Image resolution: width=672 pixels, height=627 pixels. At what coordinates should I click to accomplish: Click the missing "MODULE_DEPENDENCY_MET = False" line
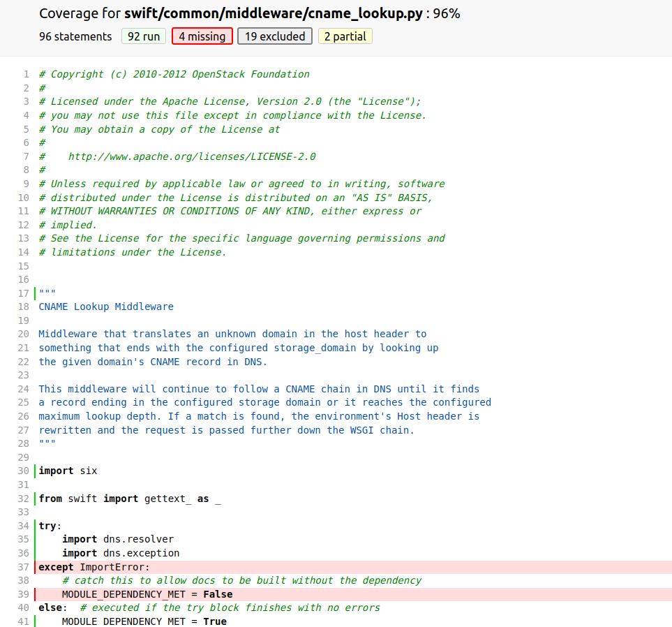(x=147, y=594)
